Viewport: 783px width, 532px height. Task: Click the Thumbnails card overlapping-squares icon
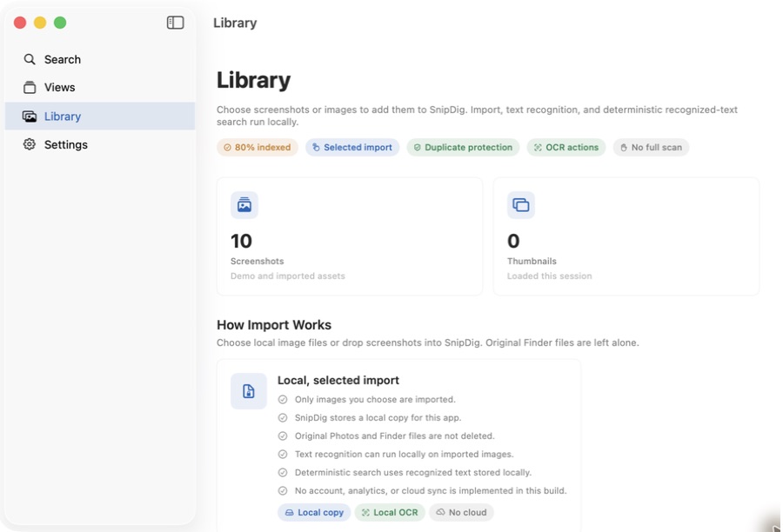coord(521,204)
